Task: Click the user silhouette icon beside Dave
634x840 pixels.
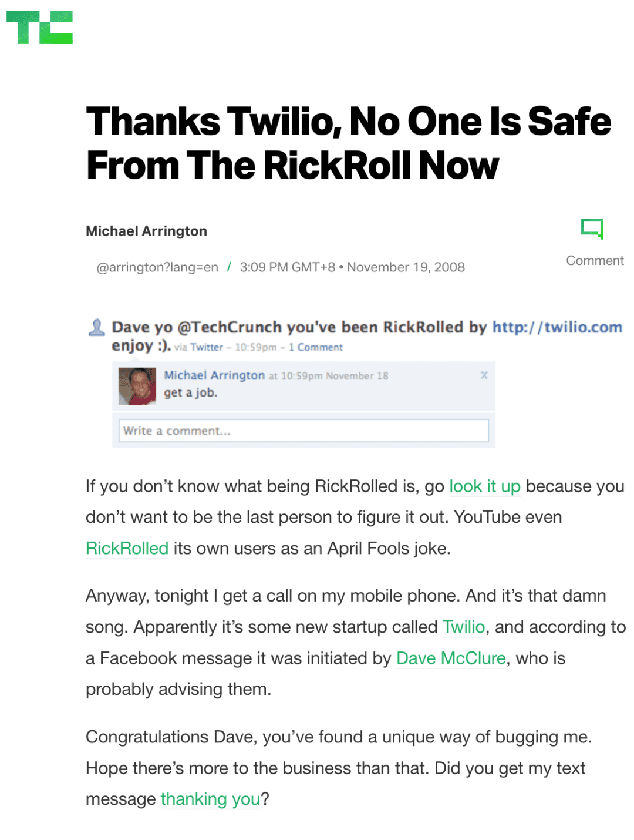Action: pyautogui.click(x=97, y=327)
